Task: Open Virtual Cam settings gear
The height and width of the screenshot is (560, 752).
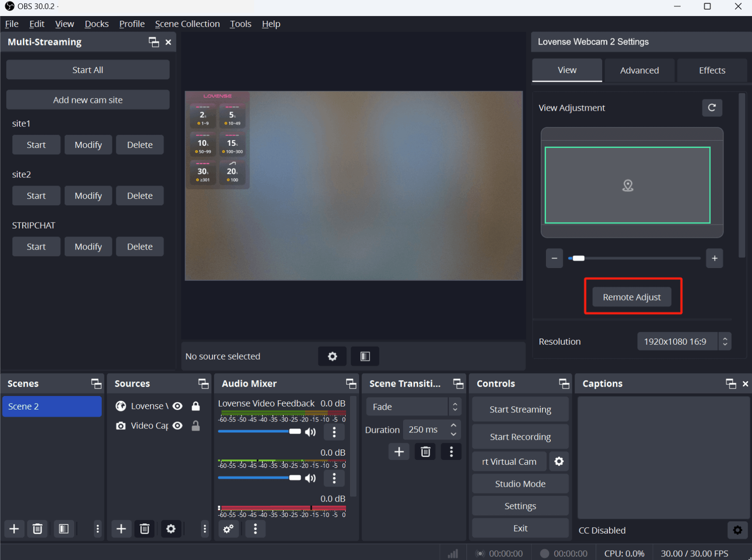Action: [x=559, y=461]
